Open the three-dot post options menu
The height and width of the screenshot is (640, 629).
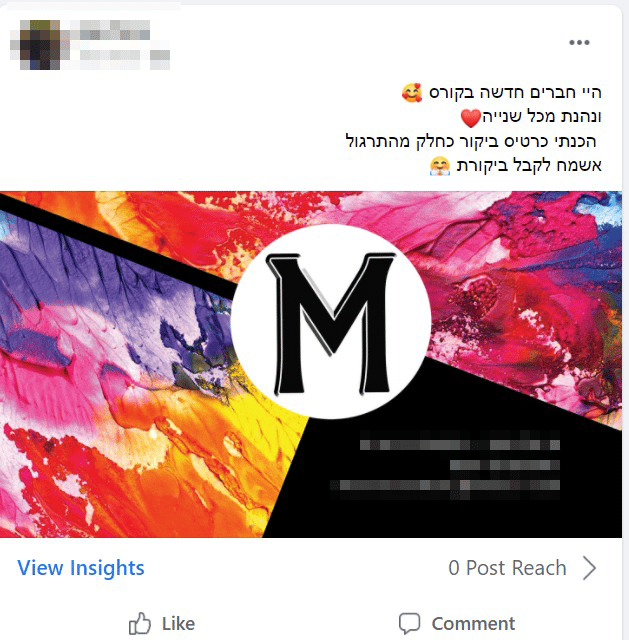pos(579,42)
